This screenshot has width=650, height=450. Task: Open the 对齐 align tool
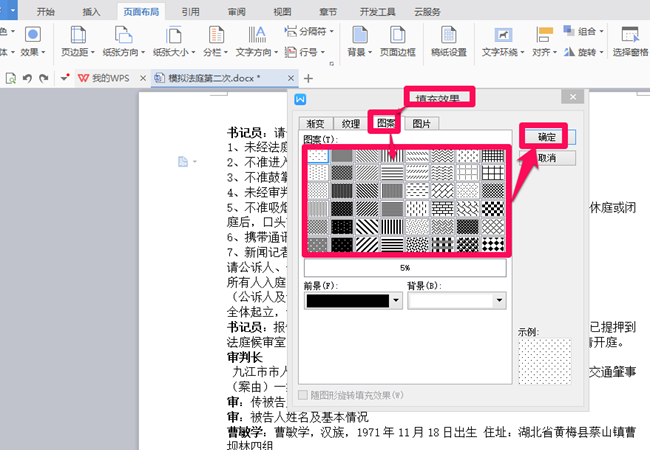click(x=544, y=41)
